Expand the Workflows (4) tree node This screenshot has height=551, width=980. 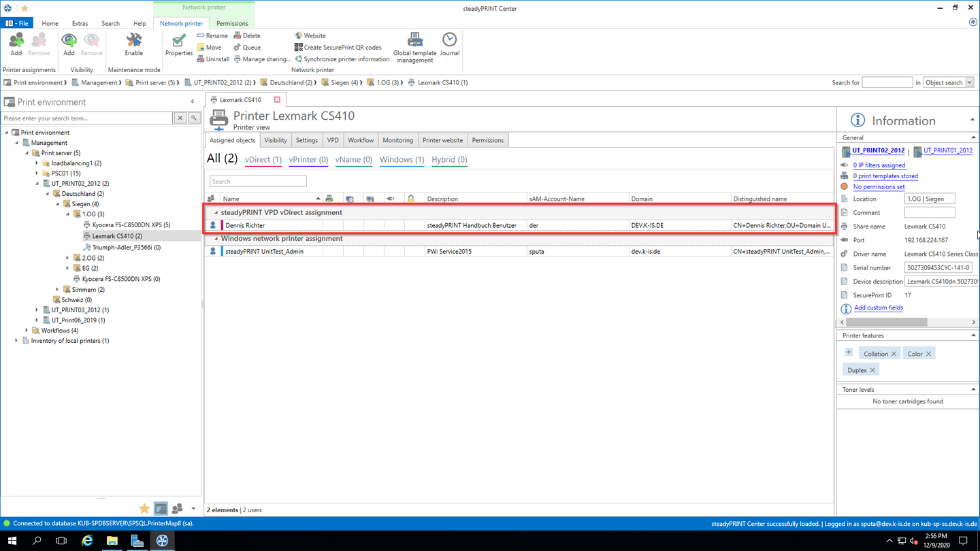(x=27, y=331)
